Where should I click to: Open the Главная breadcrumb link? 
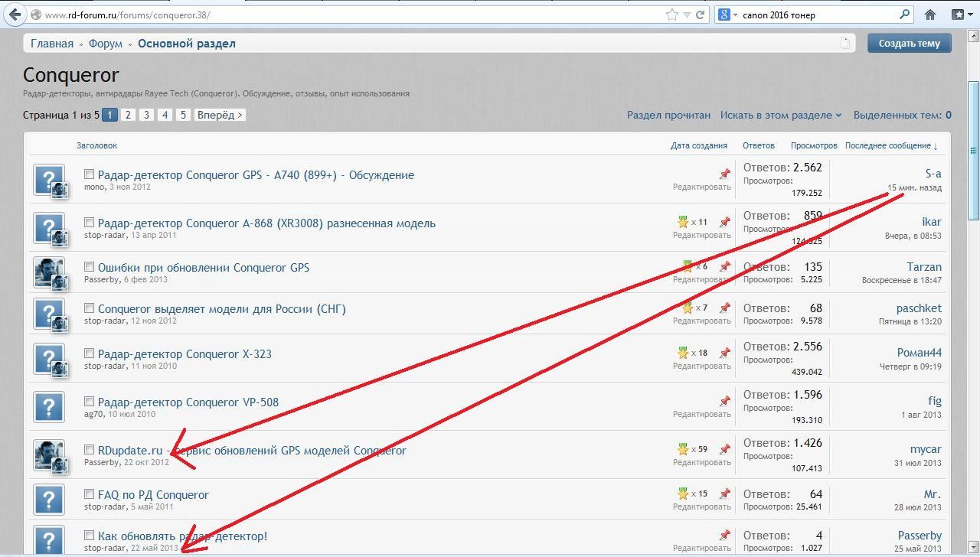pos(52,44)
